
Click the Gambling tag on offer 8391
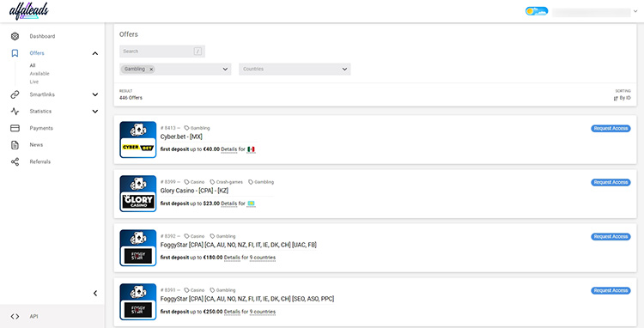click(x=222, y=290)
